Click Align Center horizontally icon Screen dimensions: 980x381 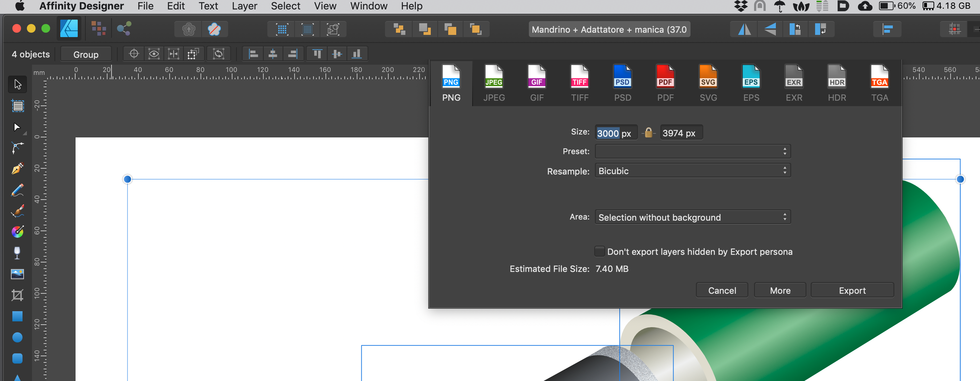(273, 54)
